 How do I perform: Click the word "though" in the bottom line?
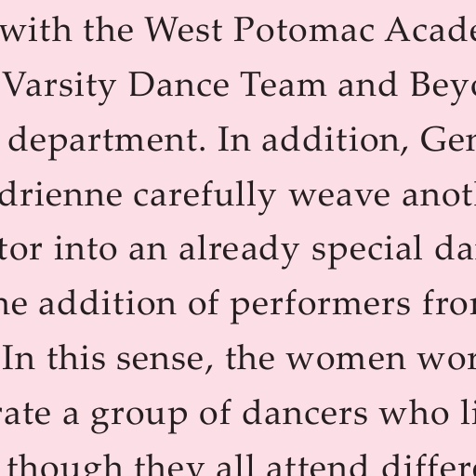tap(65, 467)
